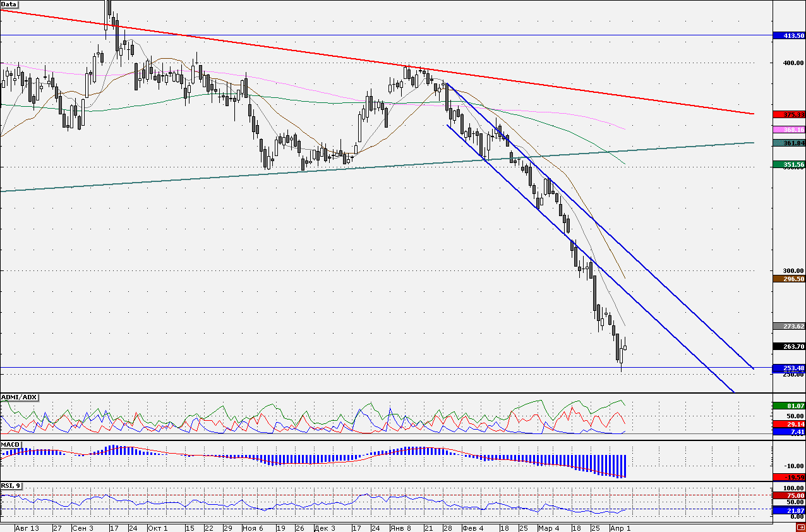Click the red 375.33 trendline price tag
The width and height of the screenshot is (806, 532).
point(789,114)
